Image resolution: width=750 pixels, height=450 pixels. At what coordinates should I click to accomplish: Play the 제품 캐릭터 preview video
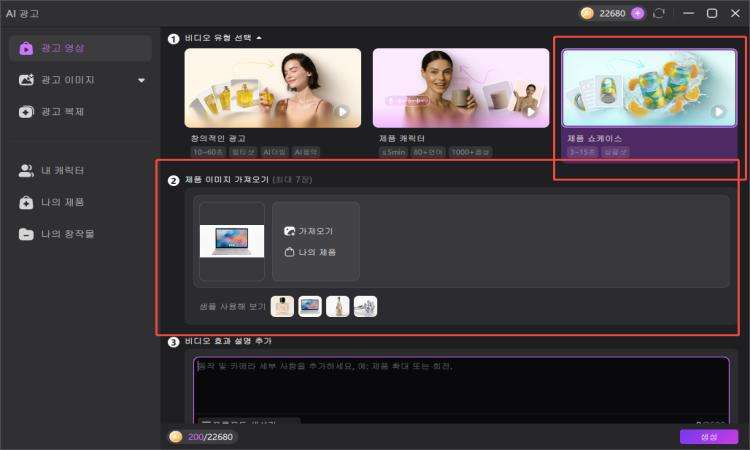point(530,111)
